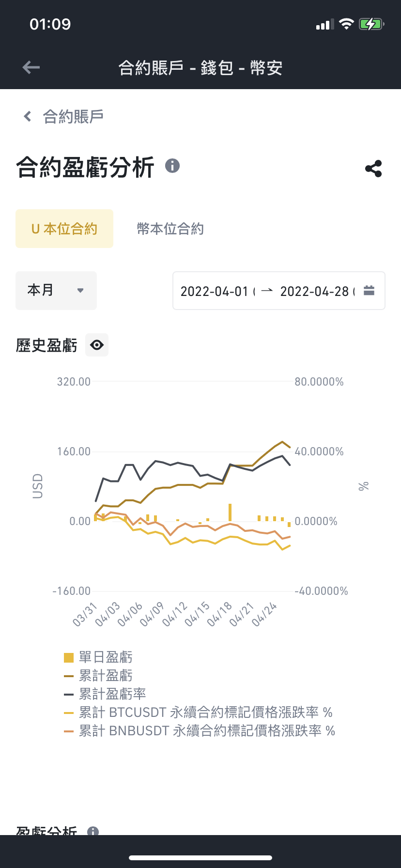Image resolution: width=401 pixels, height=868 pixels.
Task: Toggle 累計盈虧率 legend series
Action: 105,694
